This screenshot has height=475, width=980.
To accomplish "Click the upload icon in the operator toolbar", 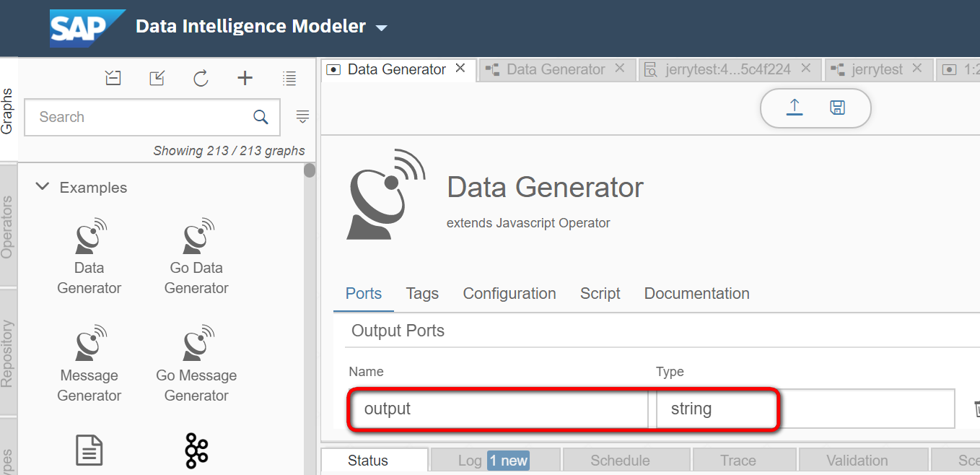I will (x=795, y=108).
